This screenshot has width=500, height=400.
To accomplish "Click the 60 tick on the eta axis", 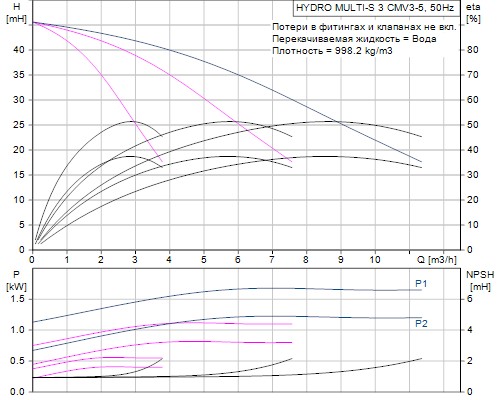I will [x=472, y=100].
